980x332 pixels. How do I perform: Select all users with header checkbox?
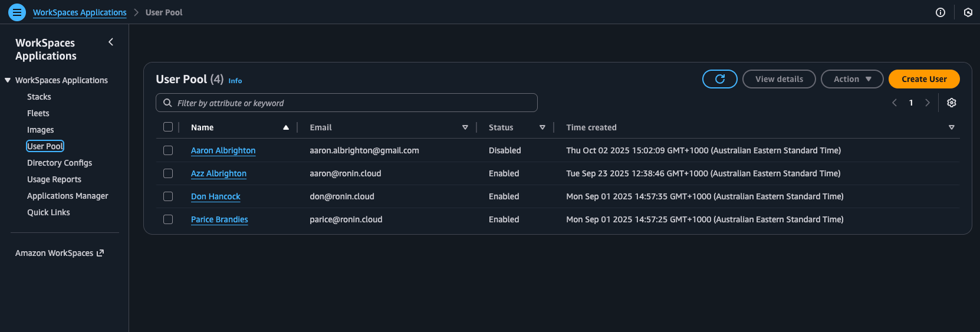pyautogui.click(x=168, y=127)
